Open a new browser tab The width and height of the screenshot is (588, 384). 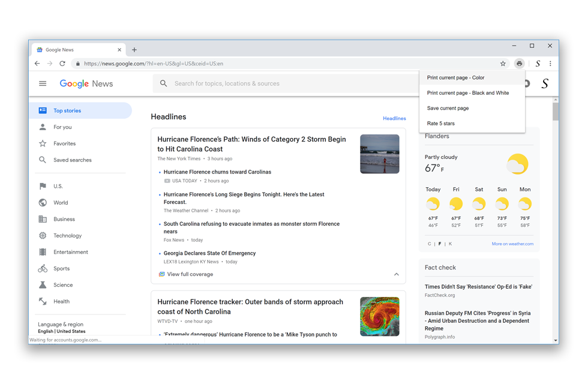coord(134,49)
